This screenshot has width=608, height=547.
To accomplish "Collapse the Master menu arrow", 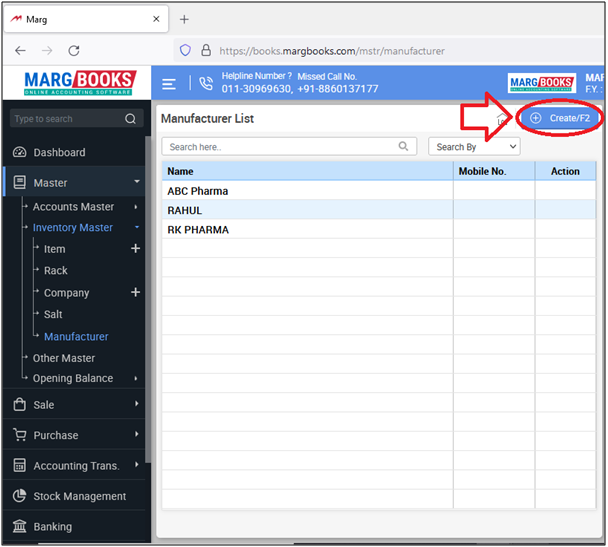I will coord(136,181).
